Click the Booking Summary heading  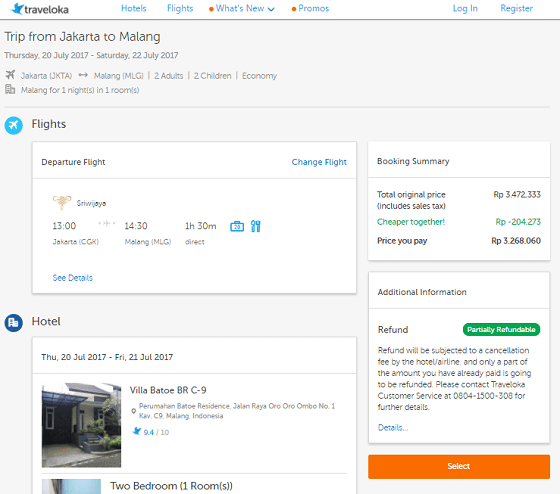pyautogui.click(x=413, y=161)
